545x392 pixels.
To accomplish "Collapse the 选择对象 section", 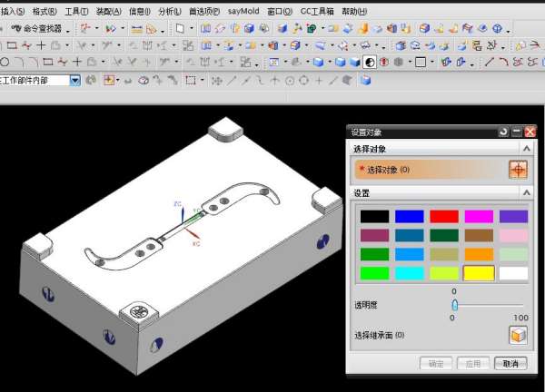I will pyautogui.click(x=526, y=149).
